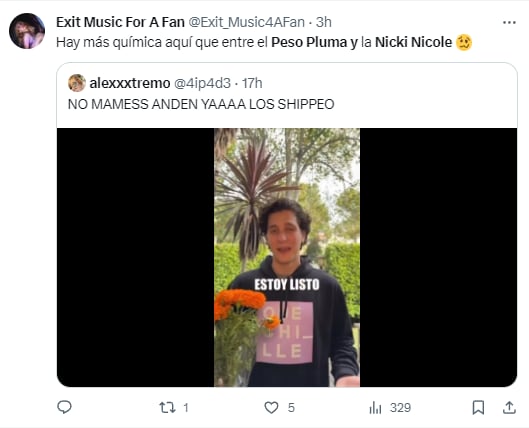
Task: Share the tweet via upload arrow icon
Action: click(x=509, y=407)
